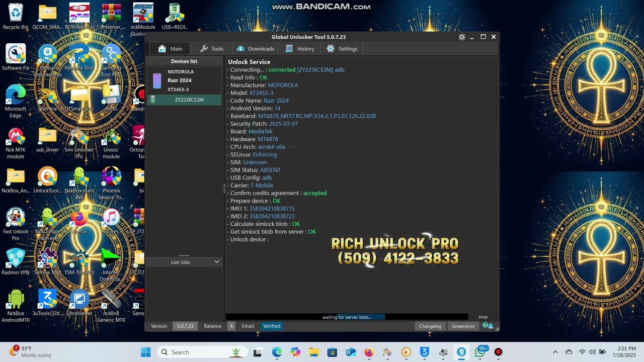Open the usb_driver folder
This screenshot has height=362, width=644.
[47, 139]
